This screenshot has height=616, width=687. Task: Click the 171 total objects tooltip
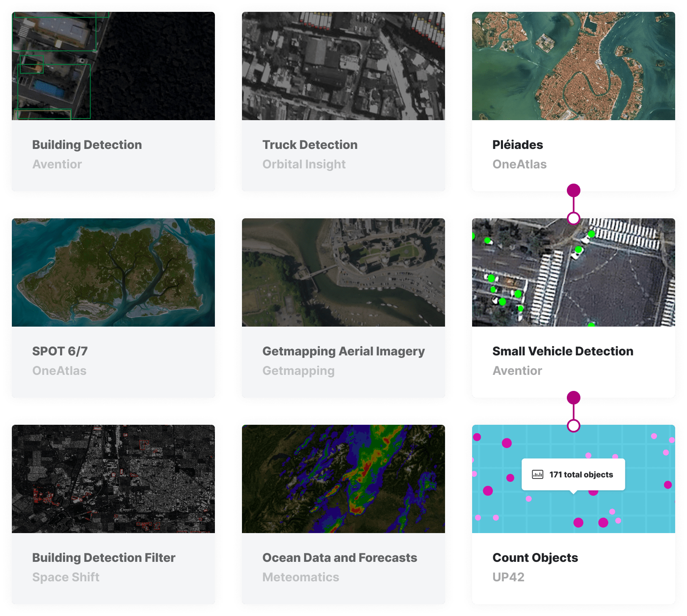click(x=574, y=474)
